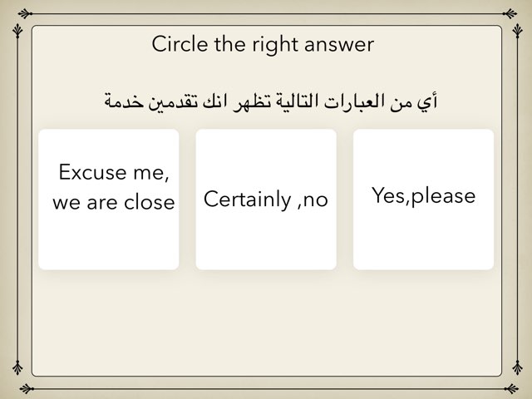This screenshot has height=399, width=532.
Task: Click the top-right horizontal arrow ornament
Action: coord(510,14)
